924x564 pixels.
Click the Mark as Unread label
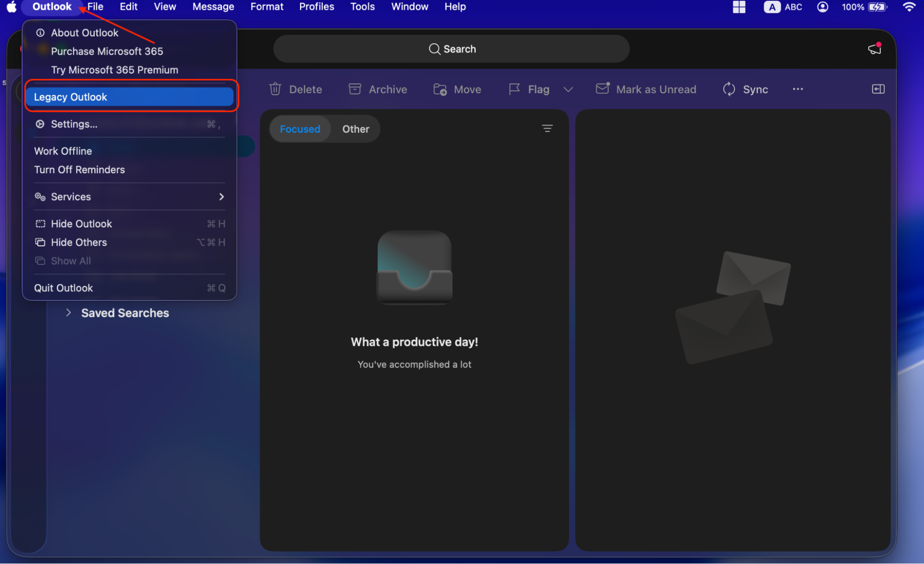[656, 90]
